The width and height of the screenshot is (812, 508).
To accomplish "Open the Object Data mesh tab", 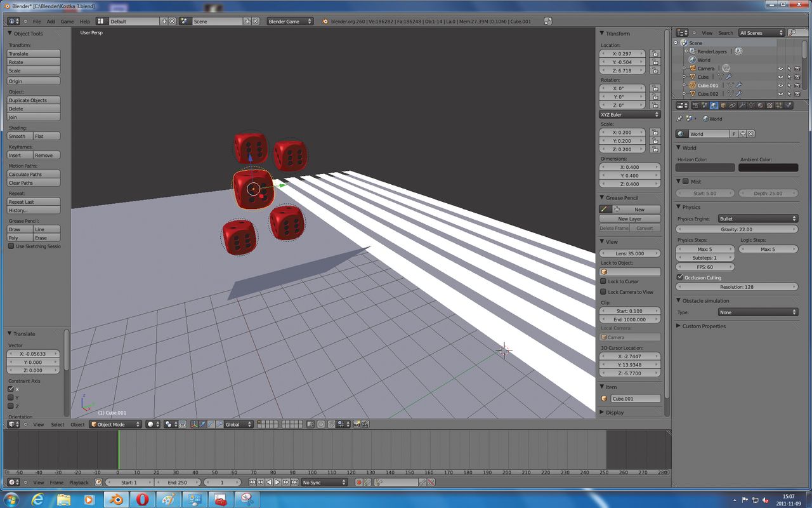I will coord(751,105).
